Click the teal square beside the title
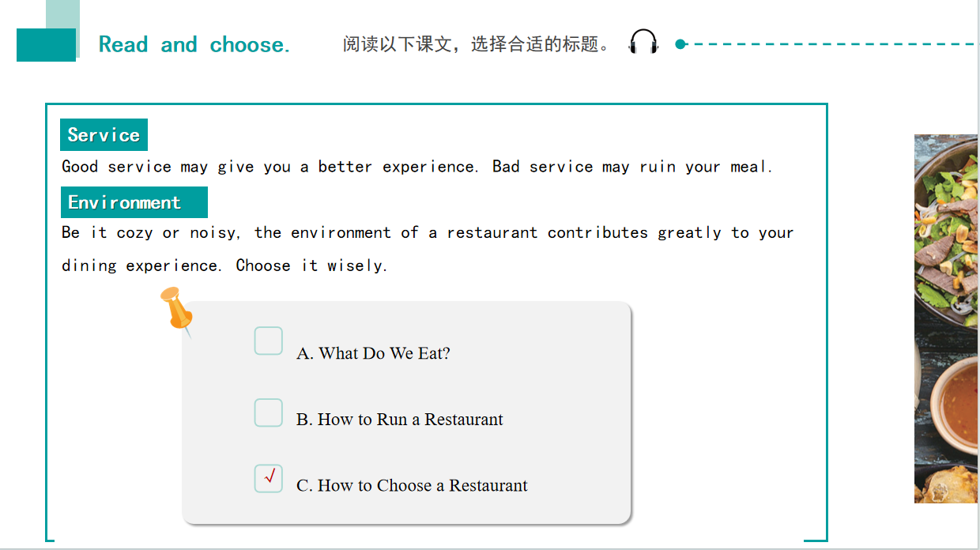This screenshot has width=980, height=550. (46, 44)
